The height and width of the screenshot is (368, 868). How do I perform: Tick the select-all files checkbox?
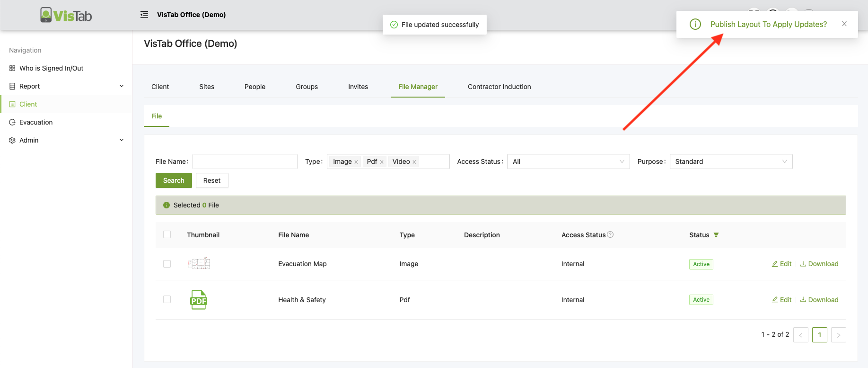pos(167,234)
